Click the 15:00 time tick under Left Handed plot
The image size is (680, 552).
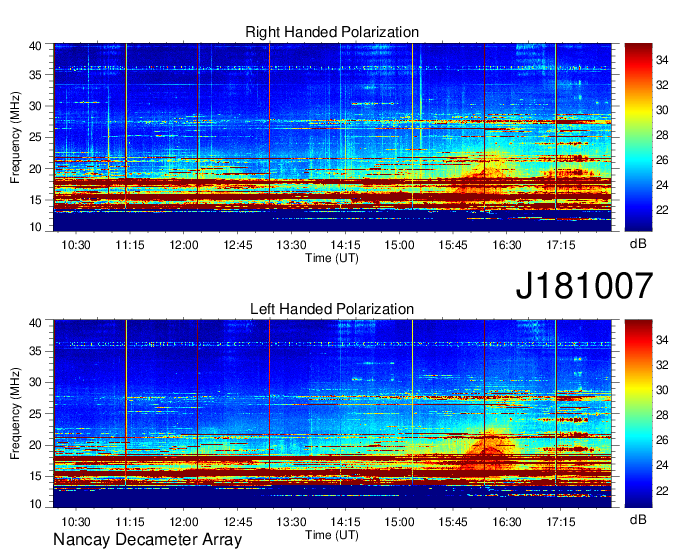point(399,522)
